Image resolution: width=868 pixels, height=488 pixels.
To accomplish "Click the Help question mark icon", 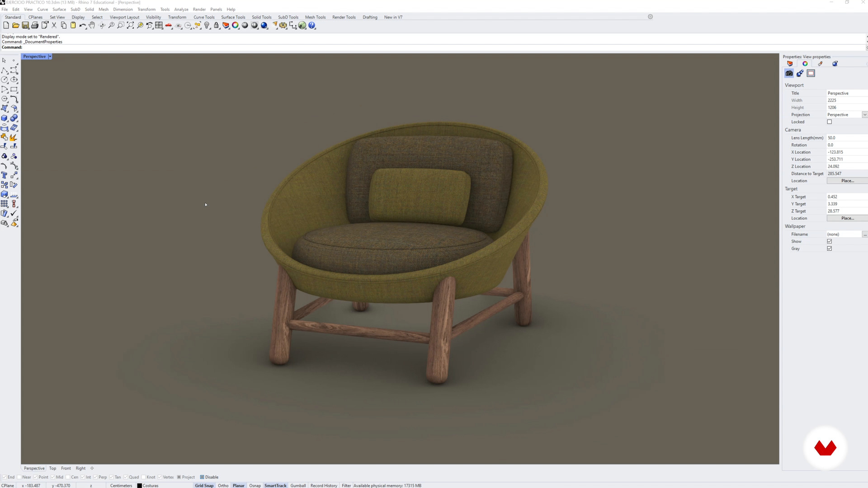I will click(311, 25).
